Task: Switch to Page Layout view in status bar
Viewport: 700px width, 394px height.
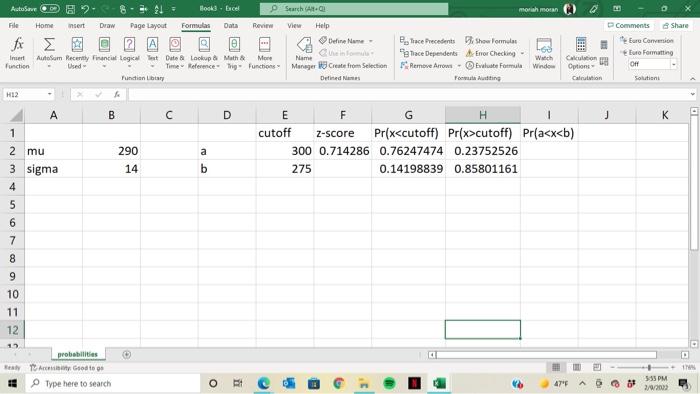Action: point(577,367)
